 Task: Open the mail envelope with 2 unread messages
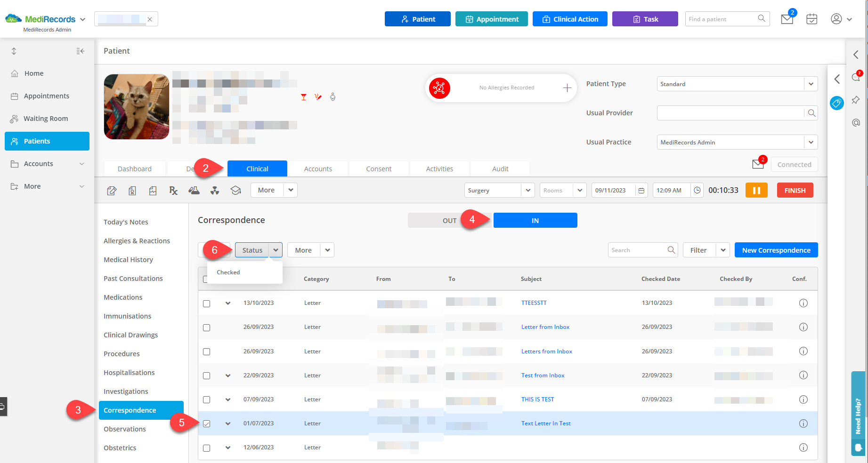click(787, 19)
